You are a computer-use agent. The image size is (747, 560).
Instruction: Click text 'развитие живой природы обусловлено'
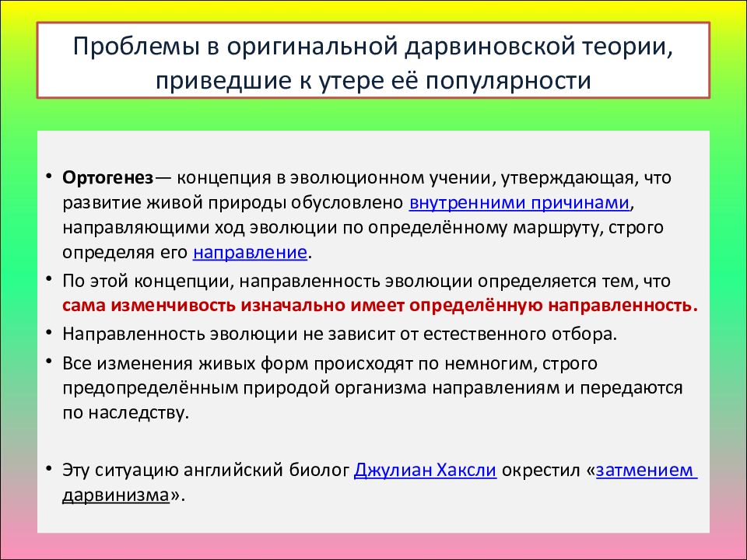click(x=233, y=203)
